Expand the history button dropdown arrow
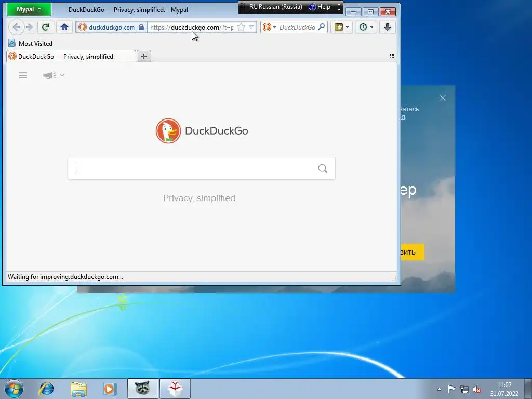The width and height of the screenshot is (532, 399). click(x=371, y=27)
